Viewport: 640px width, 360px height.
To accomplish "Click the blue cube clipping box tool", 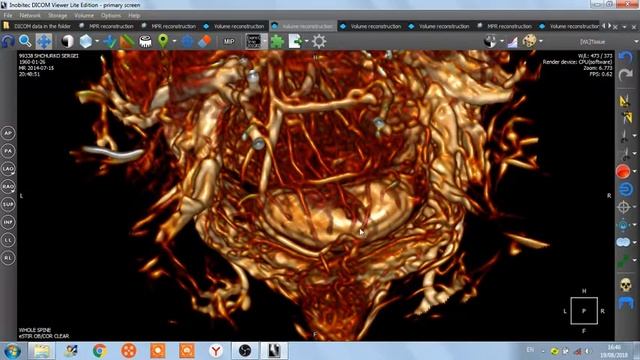I will pyautogui.click(x=86, y=41).
